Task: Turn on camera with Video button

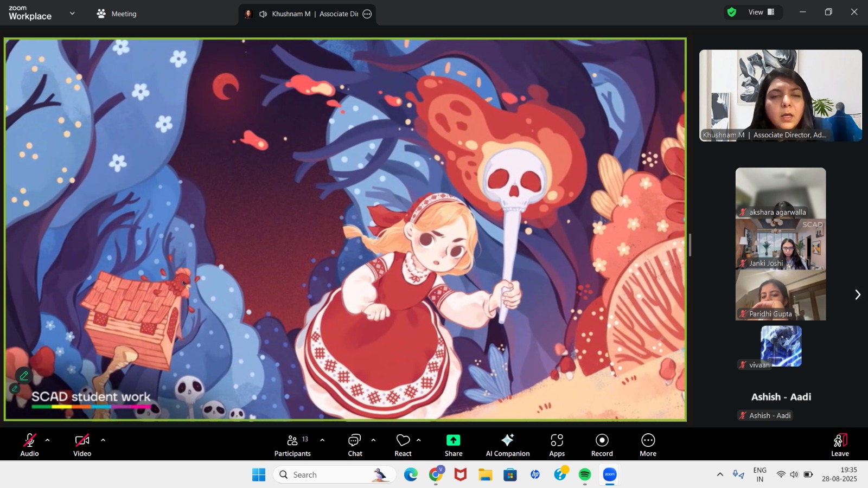Action: (82, 445)
